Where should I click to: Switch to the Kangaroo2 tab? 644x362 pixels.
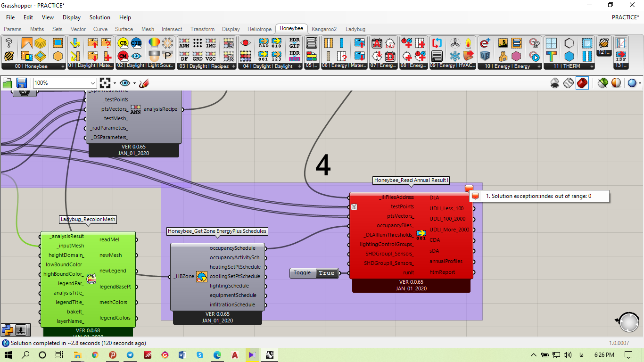324,29
